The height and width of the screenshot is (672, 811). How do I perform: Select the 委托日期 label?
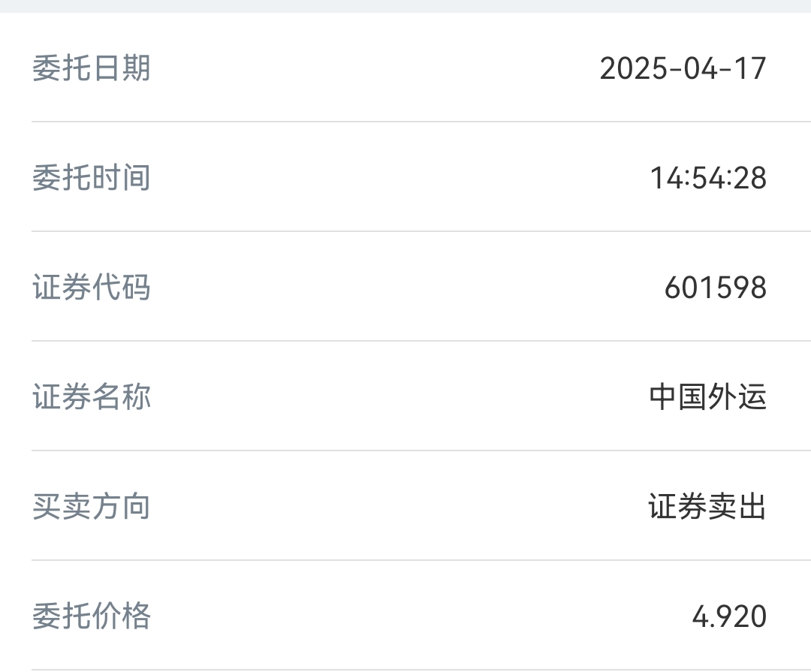(92, 68)
